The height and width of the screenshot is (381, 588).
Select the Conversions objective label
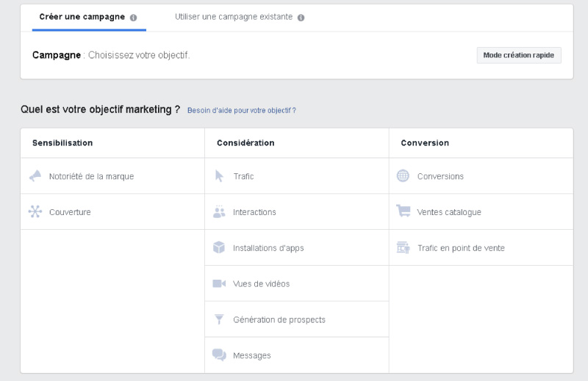click(x=440, y=176)
